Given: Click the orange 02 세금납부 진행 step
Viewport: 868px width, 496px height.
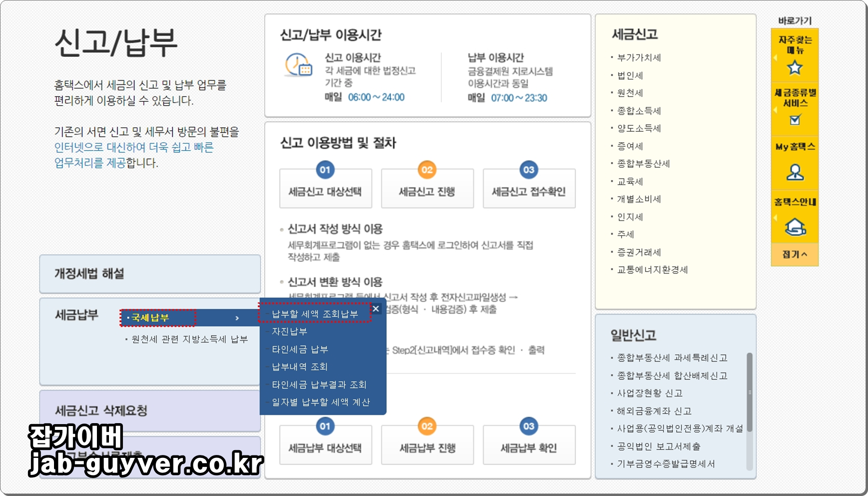Looking at the screenshot, I should click(x=427, y=445).
